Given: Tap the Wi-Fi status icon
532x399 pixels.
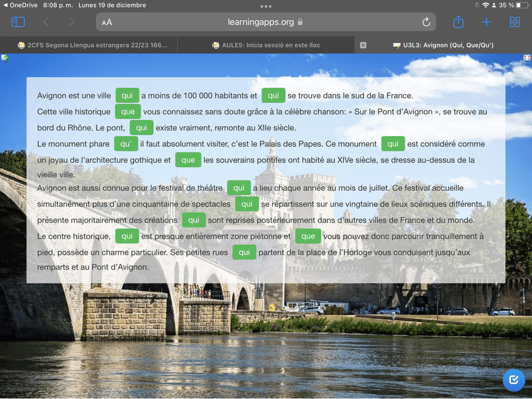Looking at the screenshot, I should click(x=486, y=5).
